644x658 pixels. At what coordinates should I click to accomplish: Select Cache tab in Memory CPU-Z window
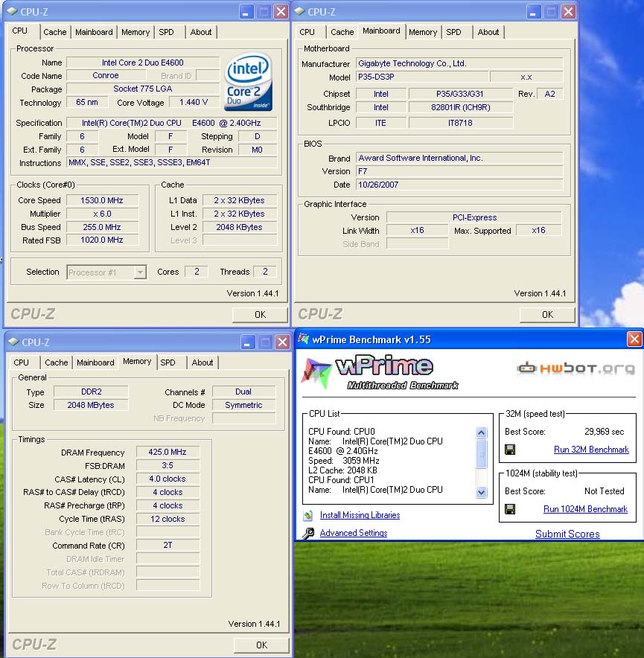pos(57,362)
